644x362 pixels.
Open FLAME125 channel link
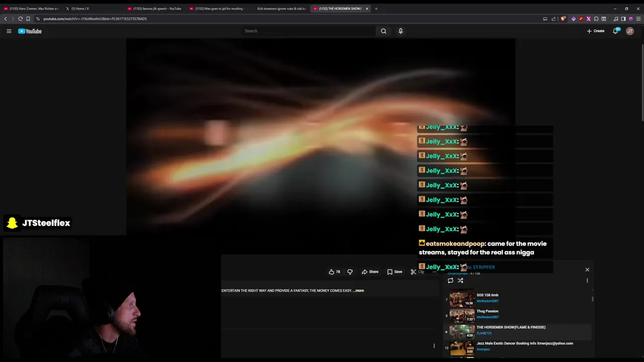click(x=484, y=333)
